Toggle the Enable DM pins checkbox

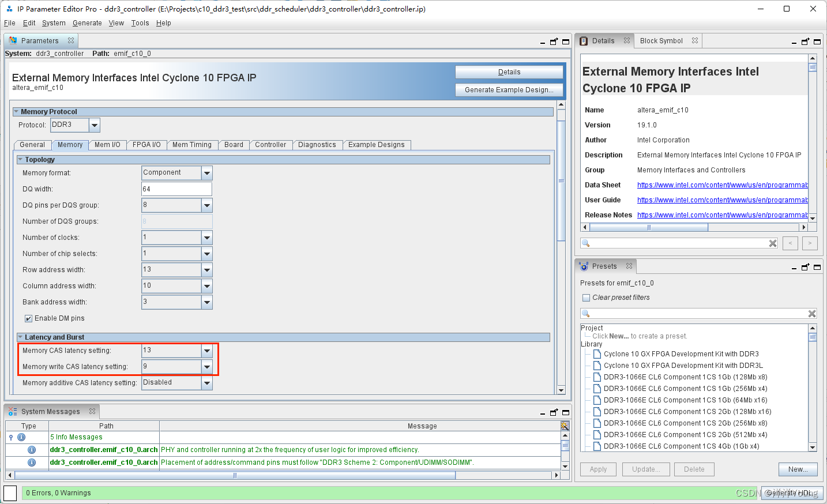point(28,318)
